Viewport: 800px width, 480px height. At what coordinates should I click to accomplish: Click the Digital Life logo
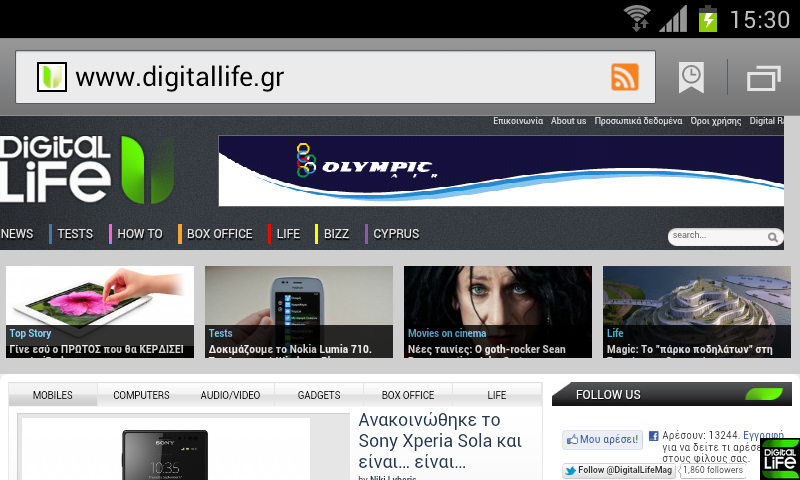88,169
